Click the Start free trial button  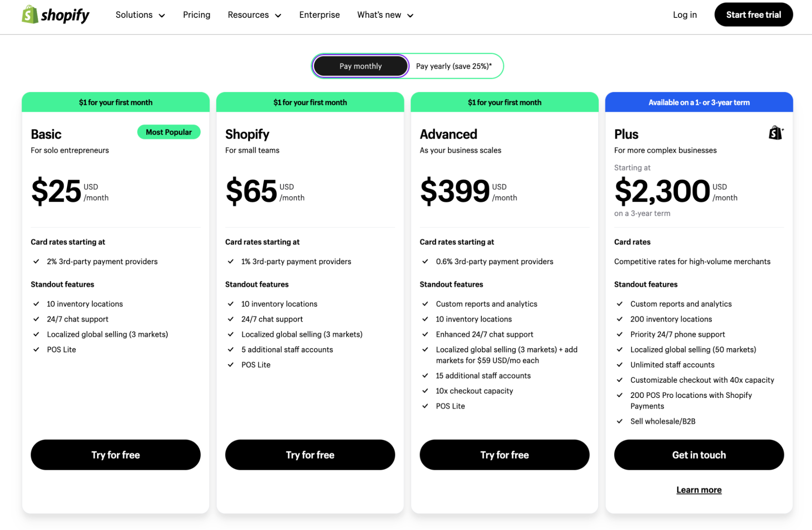click(753, 15)
